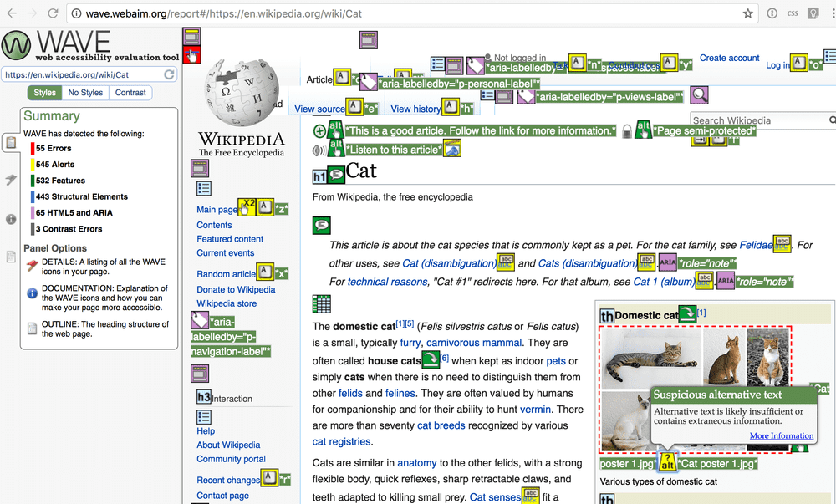The height and width of the screenshot is (504, 836).
Task: Click the Wikipedia globe logo
Action: click(x=242, y=92)
